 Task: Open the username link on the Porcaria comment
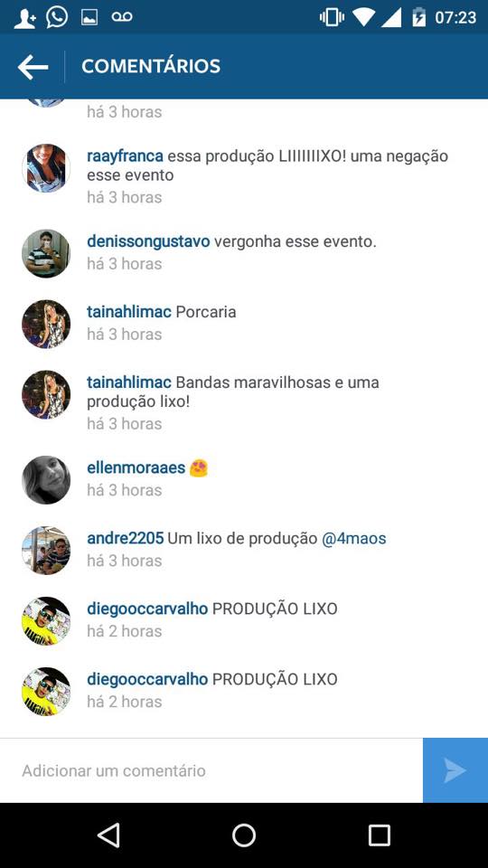(129, 312)
